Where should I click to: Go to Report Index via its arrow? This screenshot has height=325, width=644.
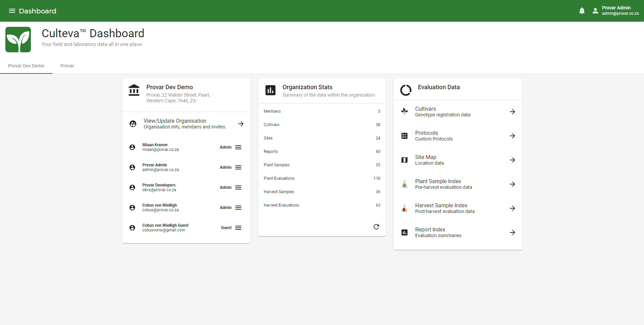(x=513, y=232)
